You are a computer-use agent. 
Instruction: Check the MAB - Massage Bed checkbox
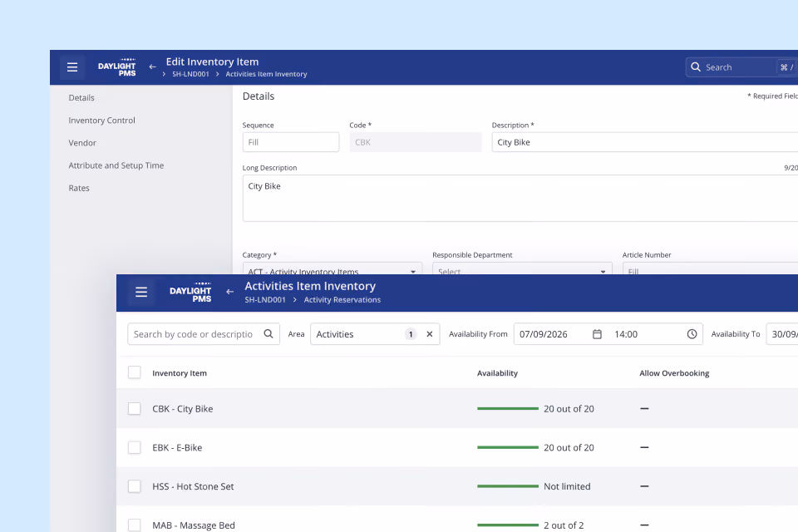(x=135, y=525)
